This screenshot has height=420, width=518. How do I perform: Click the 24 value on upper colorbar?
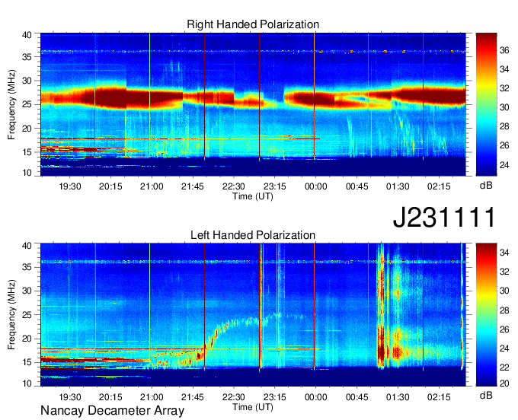tap(504, 164)
